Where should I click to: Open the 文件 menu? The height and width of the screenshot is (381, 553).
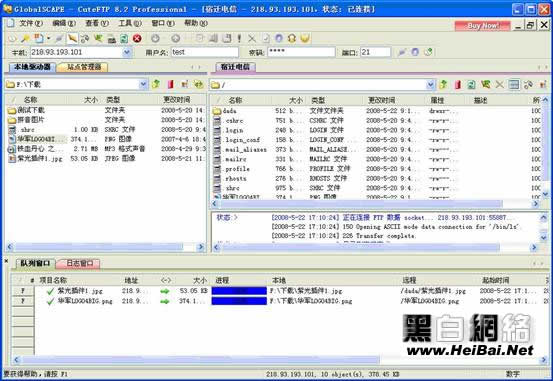(31, 24)
